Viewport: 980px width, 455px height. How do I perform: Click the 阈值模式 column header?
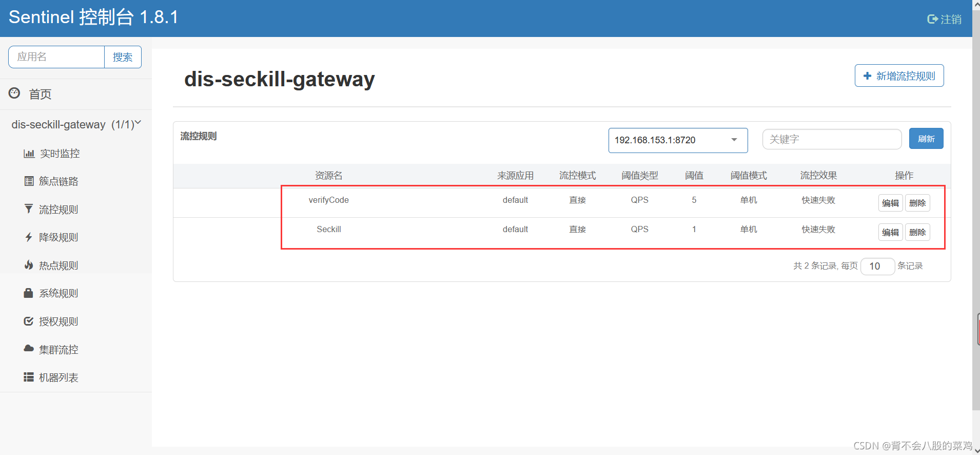[749, 176]
